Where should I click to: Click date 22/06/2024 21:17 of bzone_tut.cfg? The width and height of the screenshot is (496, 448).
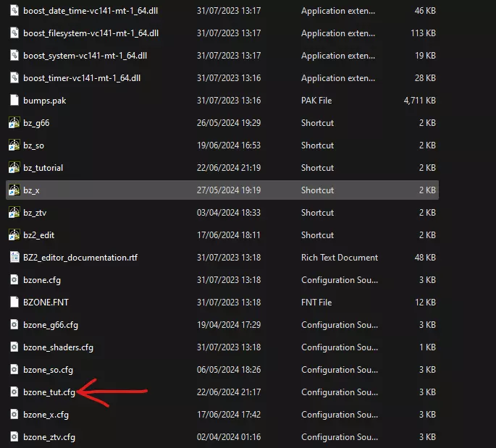coord(229,392)
